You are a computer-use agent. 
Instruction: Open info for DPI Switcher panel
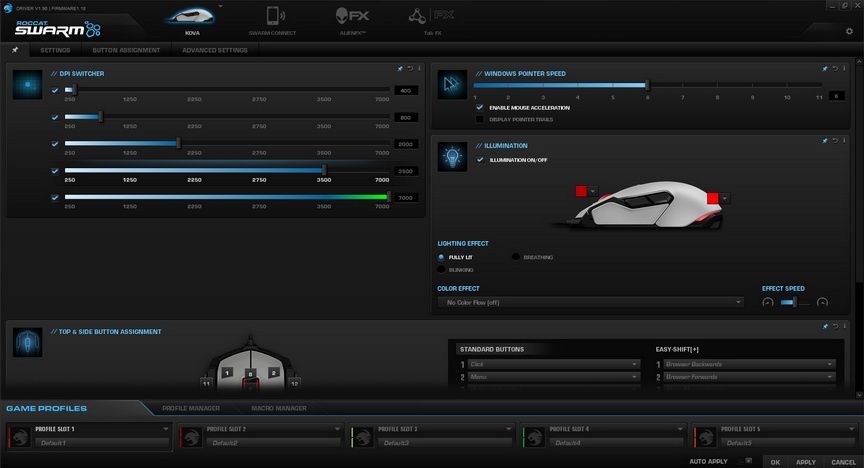(419, 68)
